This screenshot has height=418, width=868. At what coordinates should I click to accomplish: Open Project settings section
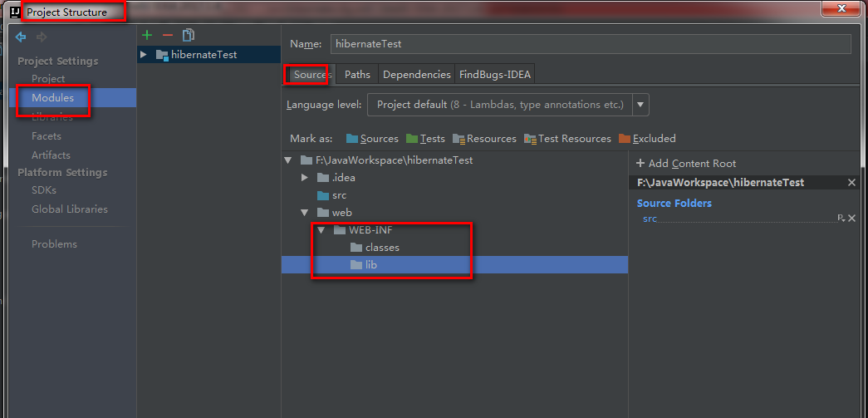tap(48, 79)
